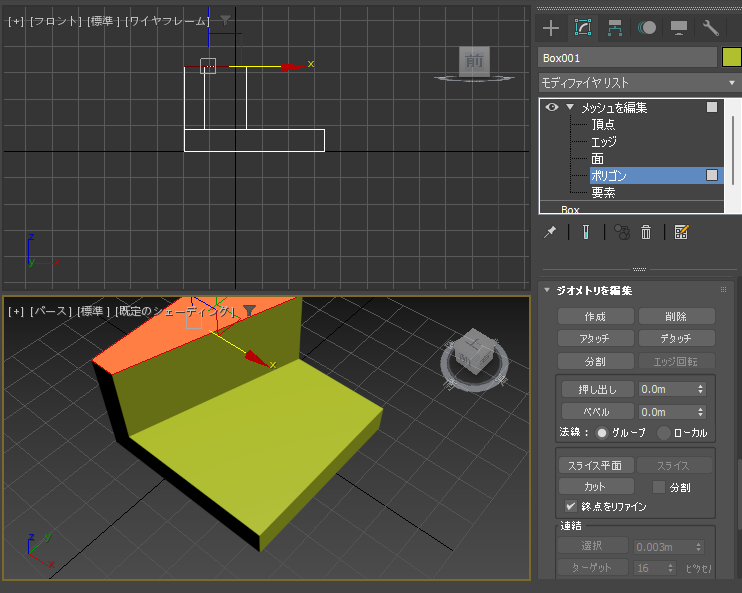Click the ベベル button

click(x=597, y=412)
